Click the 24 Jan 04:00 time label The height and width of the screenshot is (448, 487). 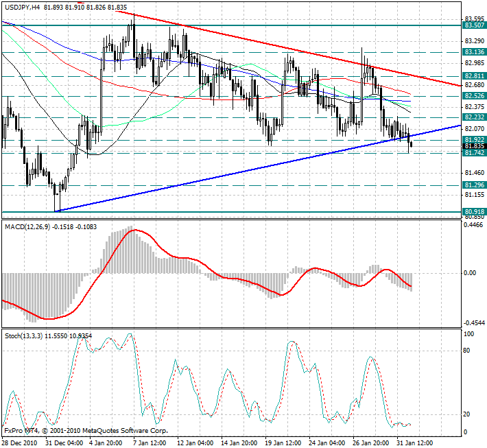pyautogui.click(x=327, y=443)
